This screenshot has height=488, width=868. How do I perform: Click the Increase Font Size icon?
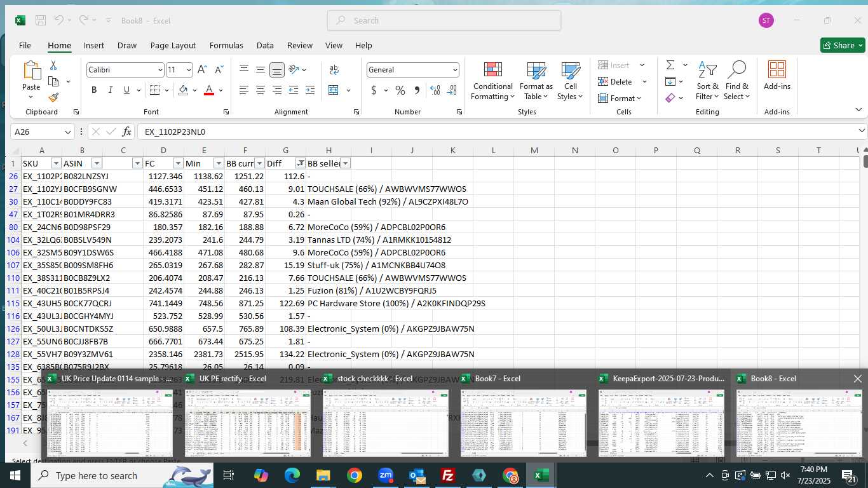pos(202,70)
